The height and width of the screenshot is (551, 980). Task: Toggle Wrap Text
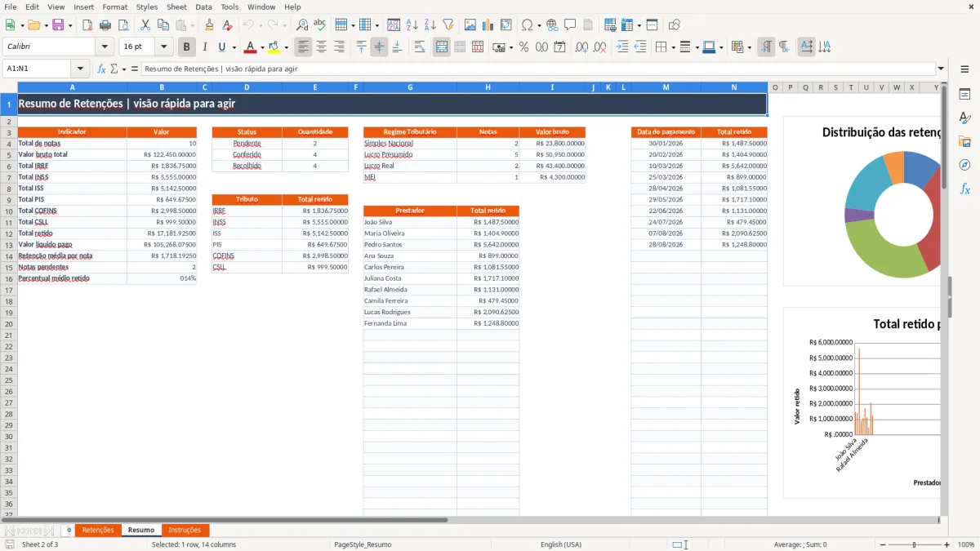(420, 47)
